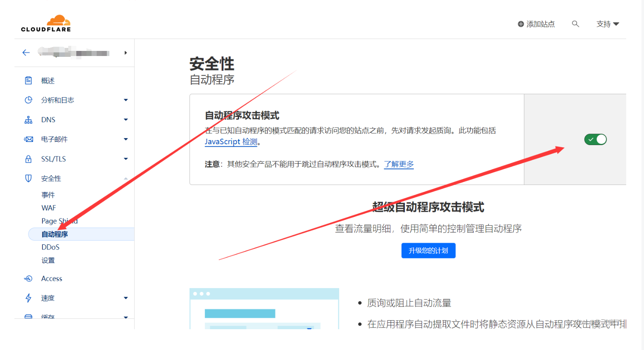Click the 安全性 sidebar label
The image size is (644, 350).
click(x=51, y=179)
